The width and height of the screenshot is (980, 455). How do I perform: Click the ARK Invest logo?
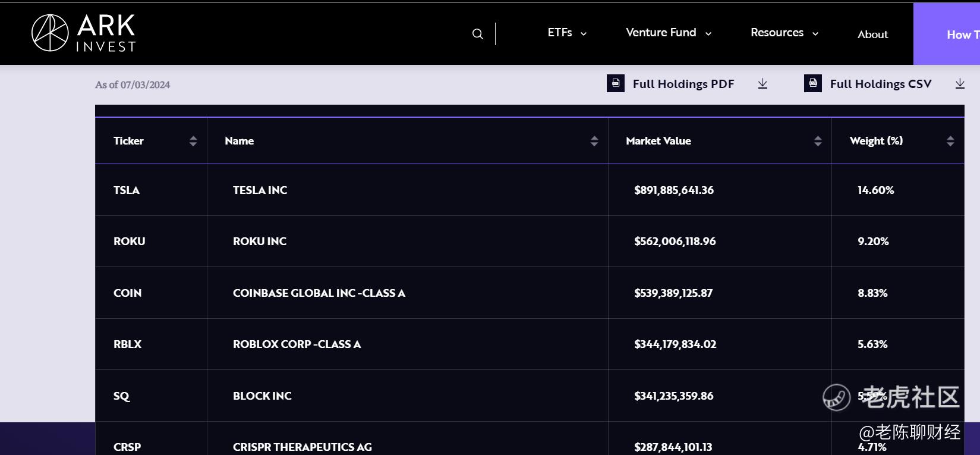pyautogui.click(x=84, y=33)
